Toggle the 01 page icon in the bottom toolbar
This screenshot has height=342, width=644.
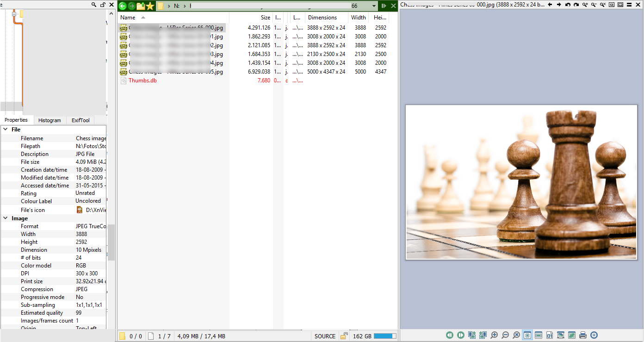(x=550, y=335)
